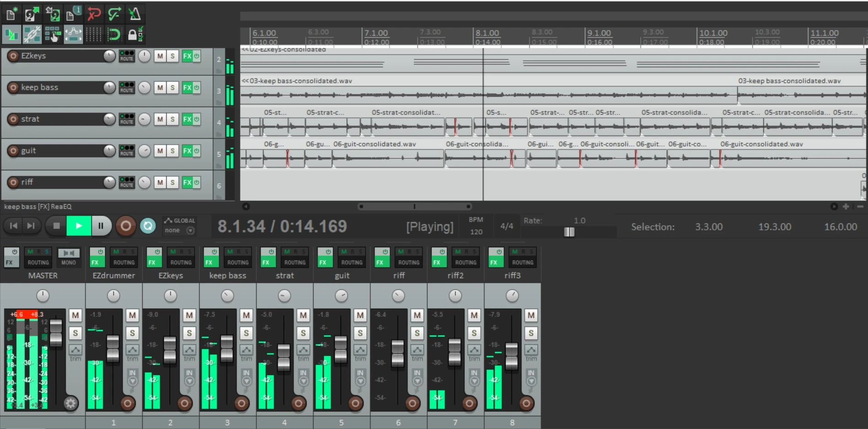Image resolution: width=868 pixels, height=429 pixels.
Task: Toggle item grouping chain-link icon
Action: [x=32, y=34]
